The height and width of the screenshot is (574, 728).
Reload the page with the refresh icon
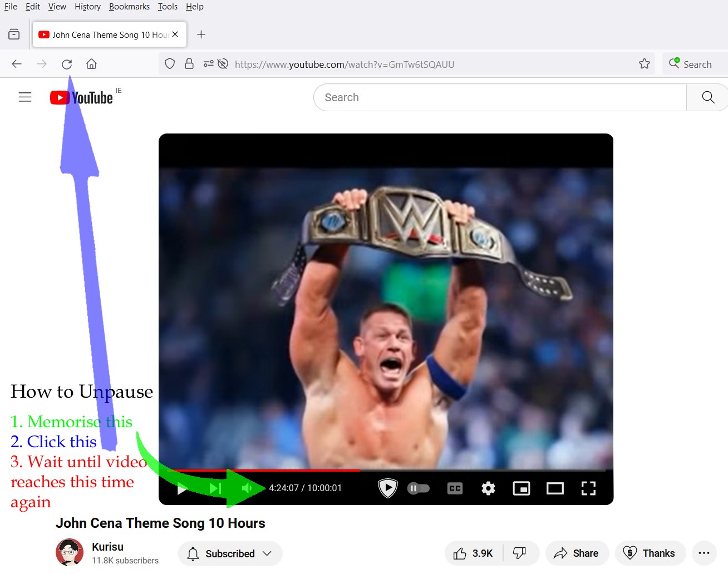(67, 64)
